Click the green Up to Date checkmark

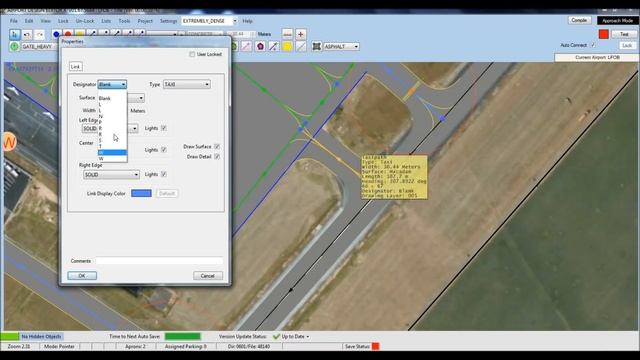(x=276, y=336)
